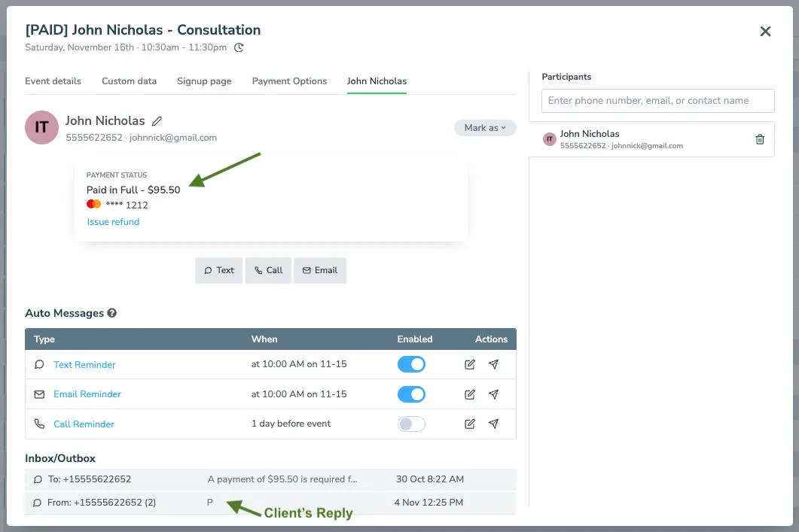This screenshot has width=799, height=532.
Task: Click the Mastercard payment card indicator
Action: (93, 203)
